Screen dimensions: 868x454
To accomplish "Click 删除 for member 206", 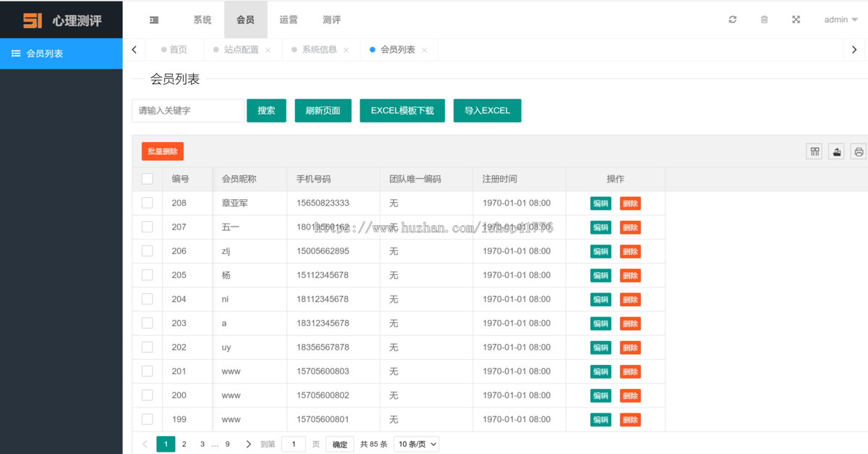I will point(630,251).
